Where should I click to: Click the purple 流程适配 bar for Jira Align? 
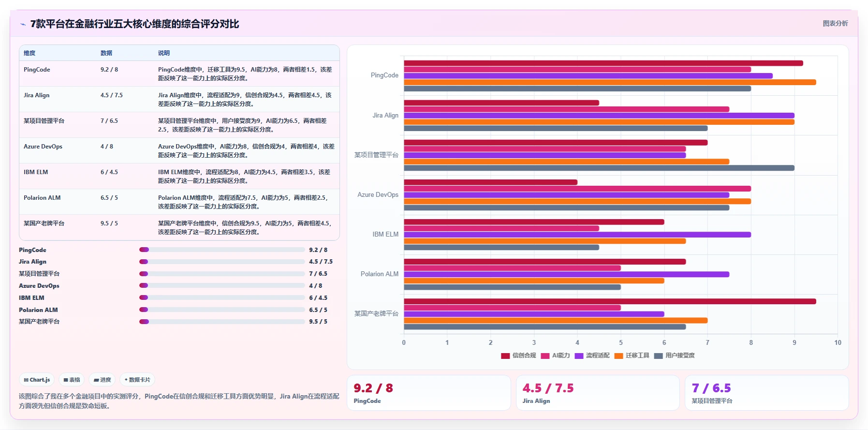coord(599,116)
